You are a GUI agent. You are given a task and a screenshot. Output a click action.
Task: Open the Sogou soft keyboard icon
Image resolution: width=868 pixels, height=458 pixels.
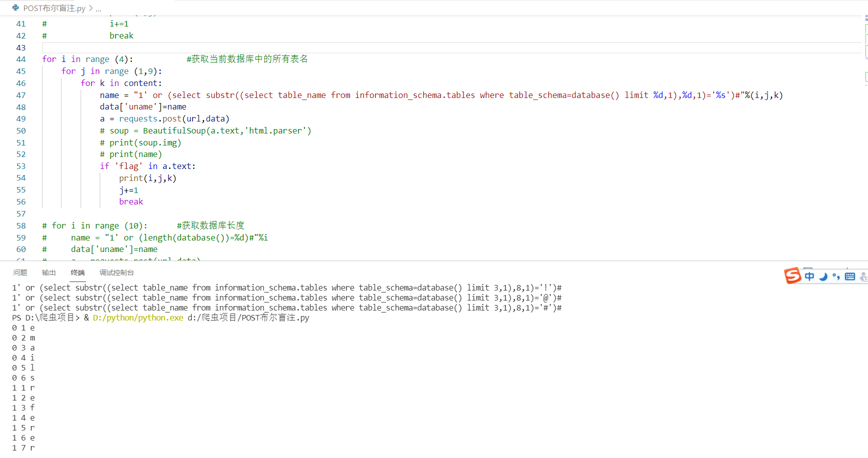pos(850,276)
